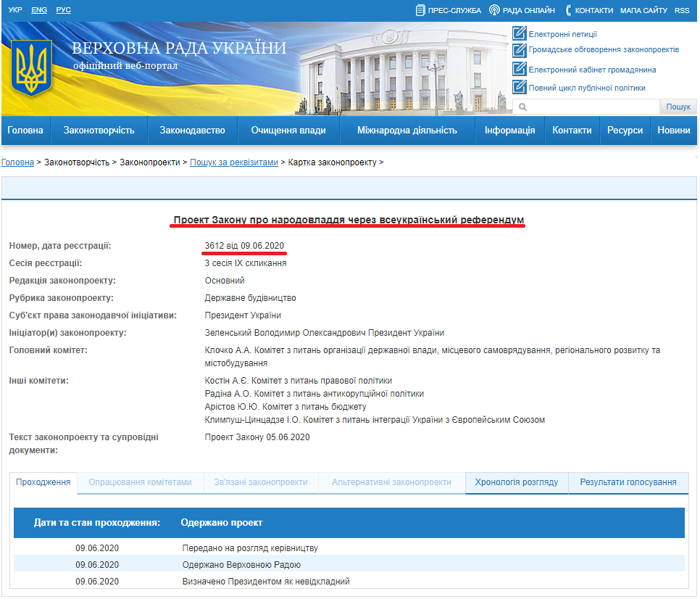Open the Міжнародна діяльність menu
Screen dimensions: 700x599
(x=407, y=131)
